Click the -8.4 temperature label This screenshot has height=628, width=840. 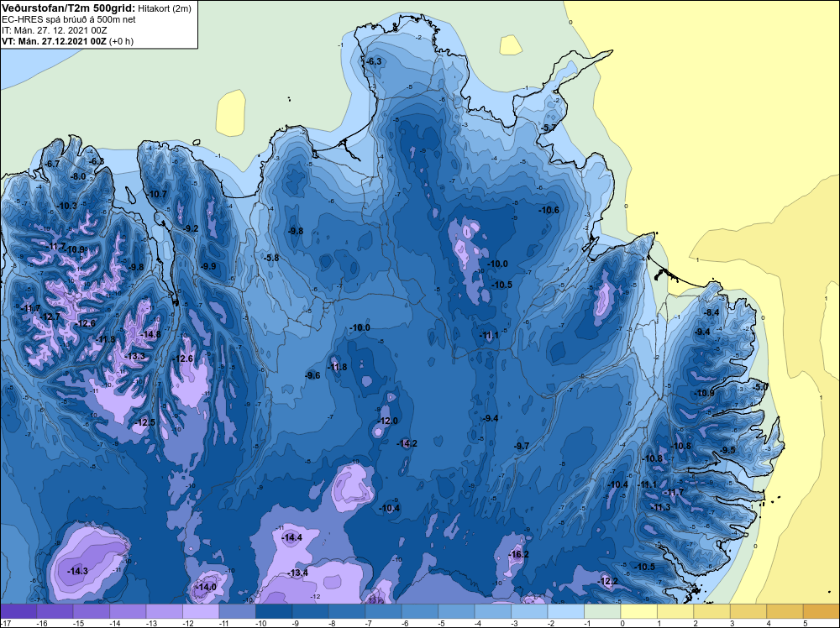click(x=711, y=312)
